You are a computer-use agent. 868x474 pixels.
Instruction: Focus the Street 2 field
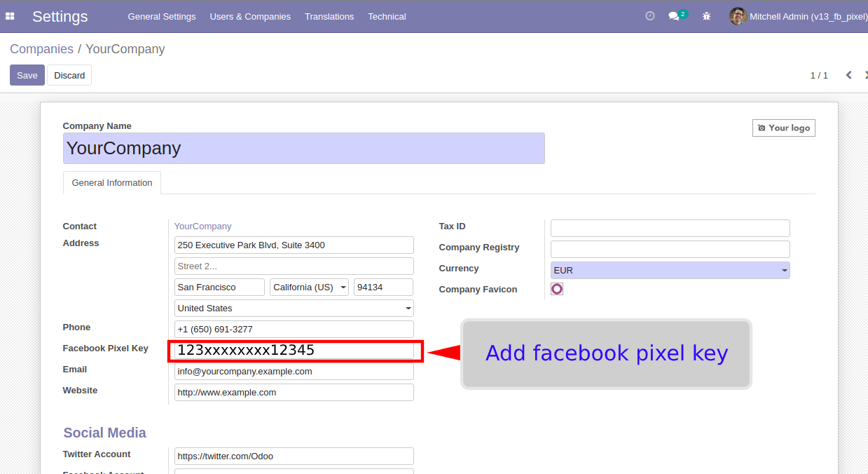point(294,266)
